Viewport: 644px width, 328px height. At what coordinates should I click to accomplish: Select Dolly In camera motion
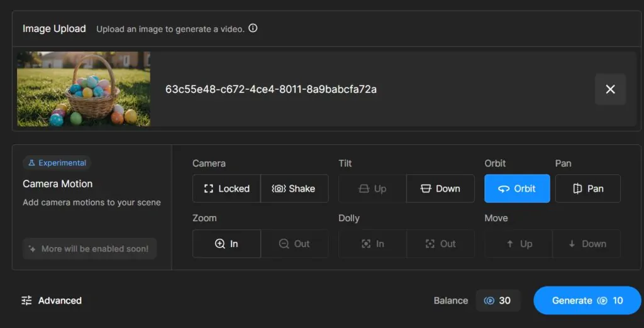coord(372,244)
